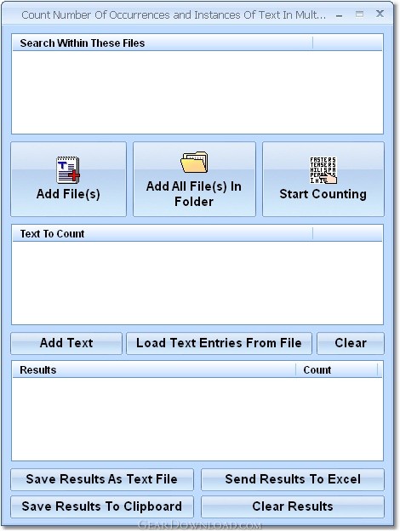Screen dimensions: 400x532
Task: Select the Search Within These Files header
Action: 163,43
